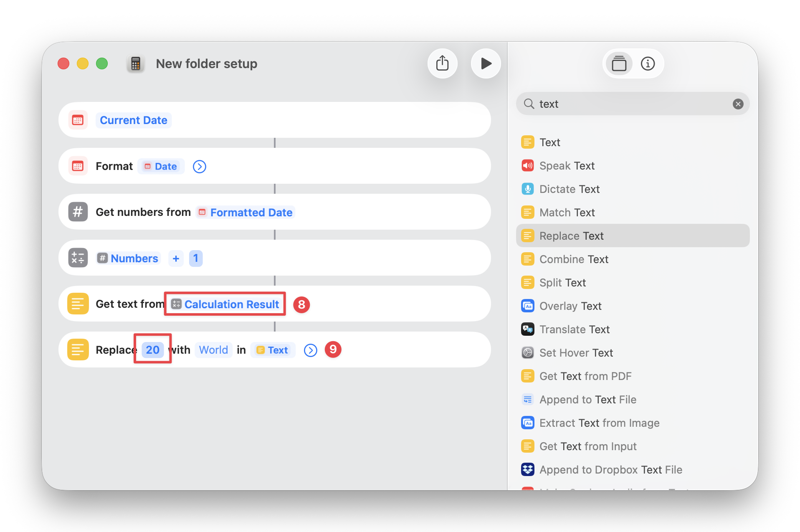Click the "20" value in the Replace action
This screenshot has width=800, height=532.
pos(152,350)
